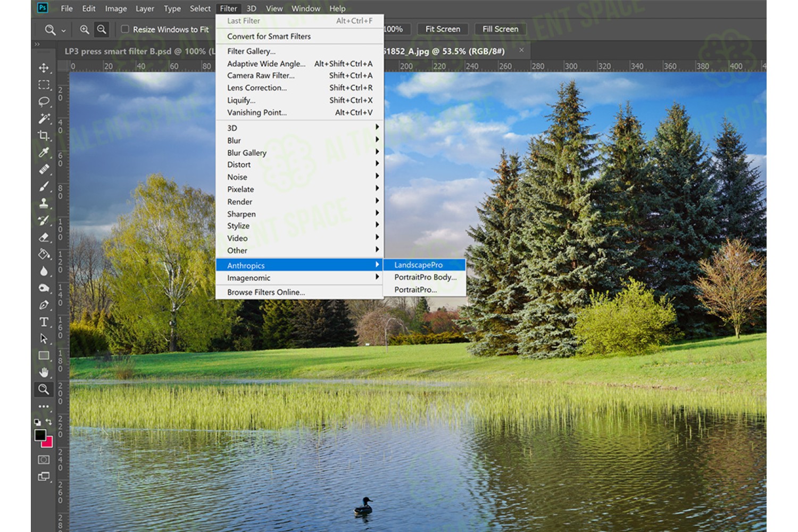Open the Edit Toolbar three-dots button

click(x=44, y=406)
